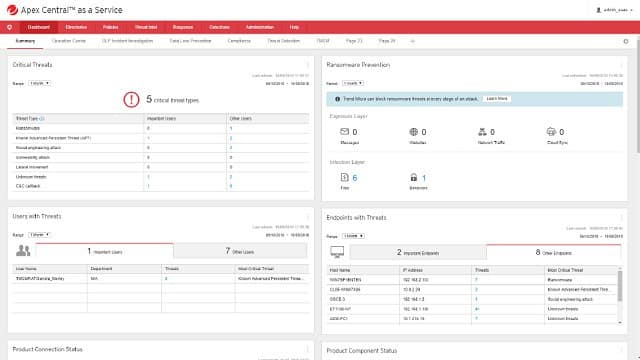The width and height of the screenshot is (640, 360).
Task: Click the lock icon for Behaviors
Action: (x=413, y=177)
